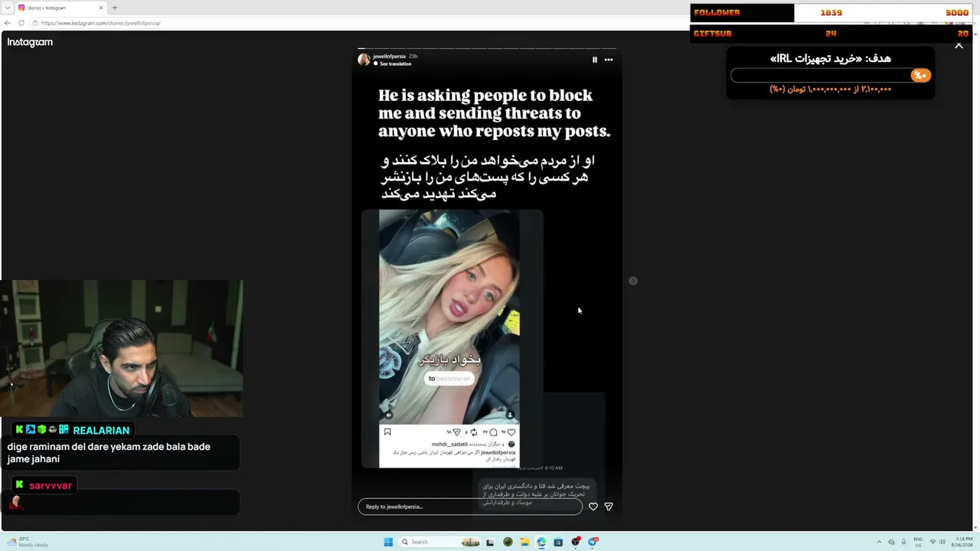This screenshot has width=980, height=551.
Task: Open network and volume quick settings
Action: [x=938, y=542]
